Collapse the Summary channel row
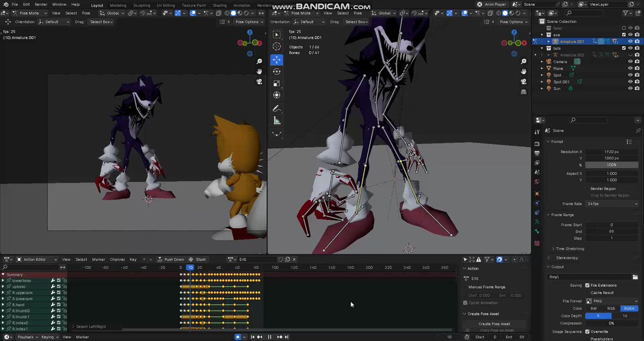644x341 pixels. click(x=3, y=274)
